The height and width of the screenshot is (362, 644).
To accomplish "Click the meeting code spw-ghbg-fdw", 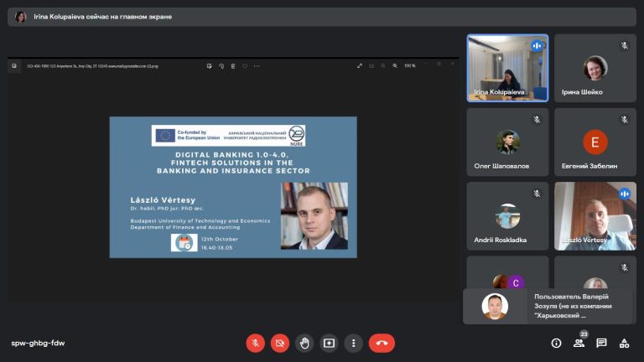I will 38,343.
